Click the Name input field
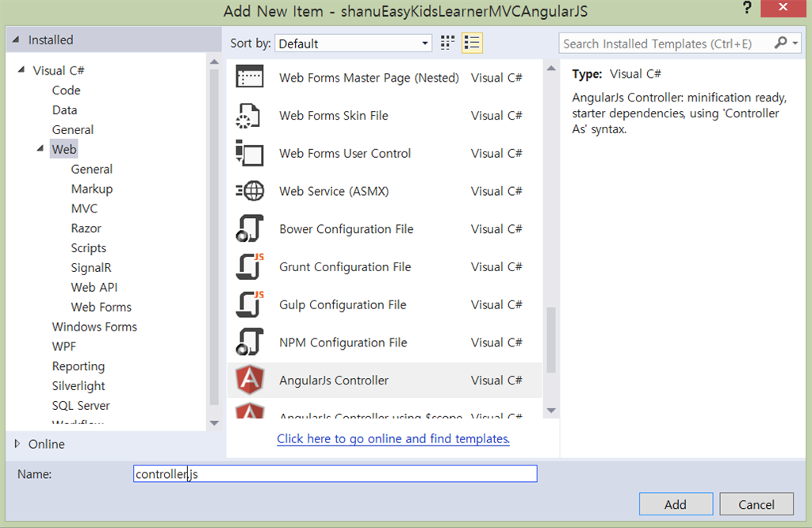Image resolution: width=812 pixels, height=528 pixels. click(x=335, y=474)
